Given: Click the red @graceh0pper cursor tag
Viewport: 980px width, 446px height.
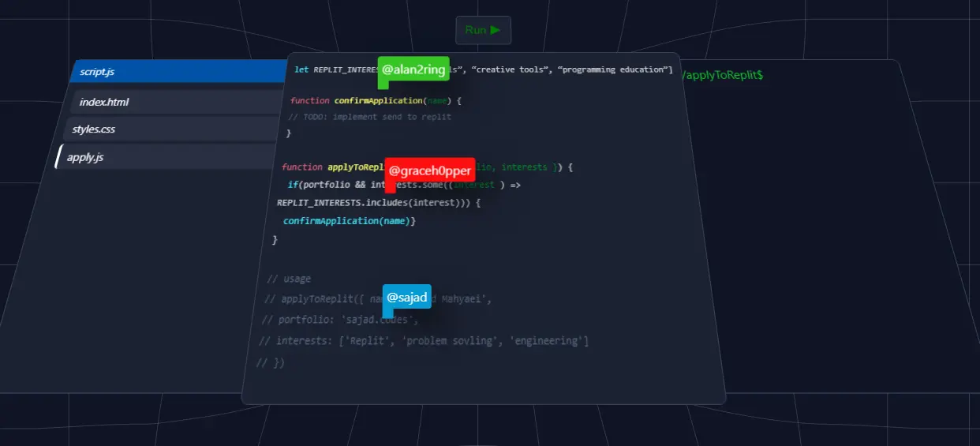Looking at the screenshot, I should 430,171.
